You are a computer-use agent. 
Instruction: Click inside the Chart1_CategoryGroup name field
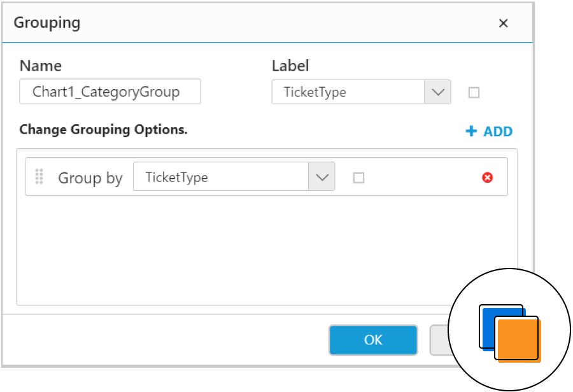tap(110, 92)
